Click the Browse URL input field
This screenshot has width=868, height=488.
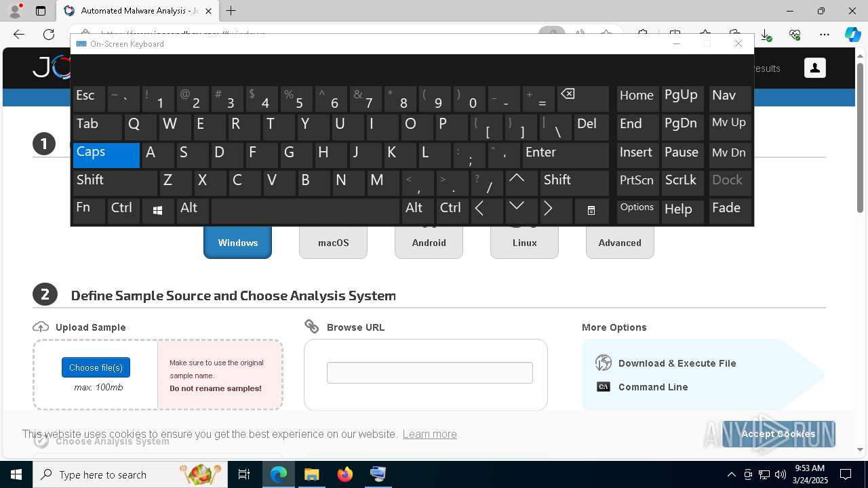430,373
